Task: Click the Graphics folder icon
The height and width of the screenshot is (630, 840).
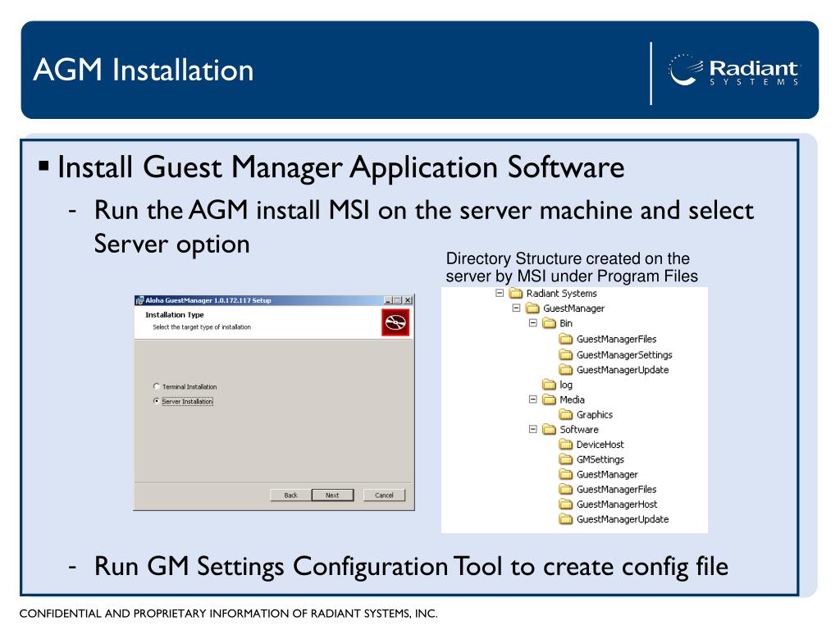Action: click(566, 414)
